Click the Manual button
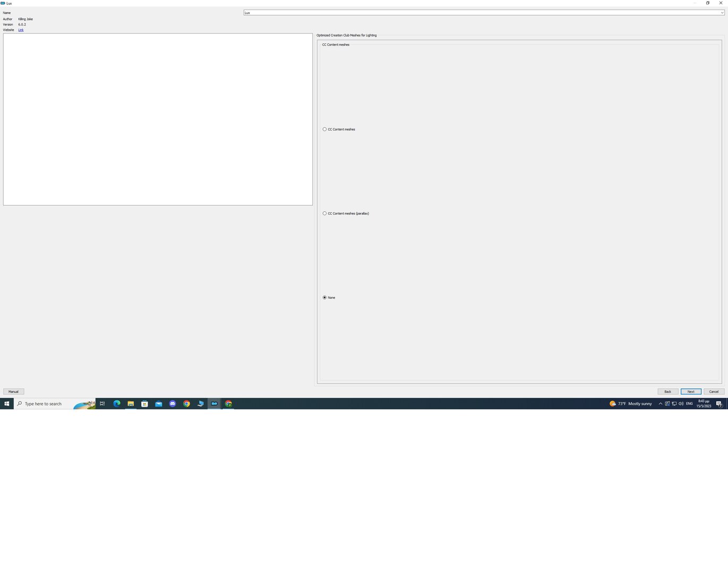728x573 pixels. [13, 392]
